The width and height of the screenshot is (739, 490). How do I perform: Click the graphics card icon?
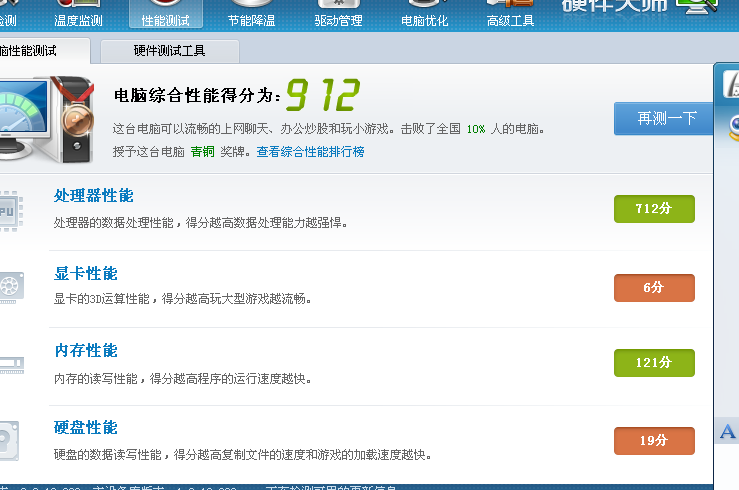(10, 288)
